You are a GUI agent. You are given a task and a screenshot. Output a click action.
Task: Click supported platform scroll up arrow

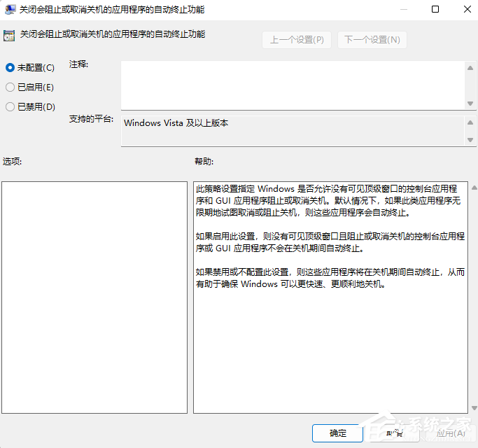(x=470, y=122)
